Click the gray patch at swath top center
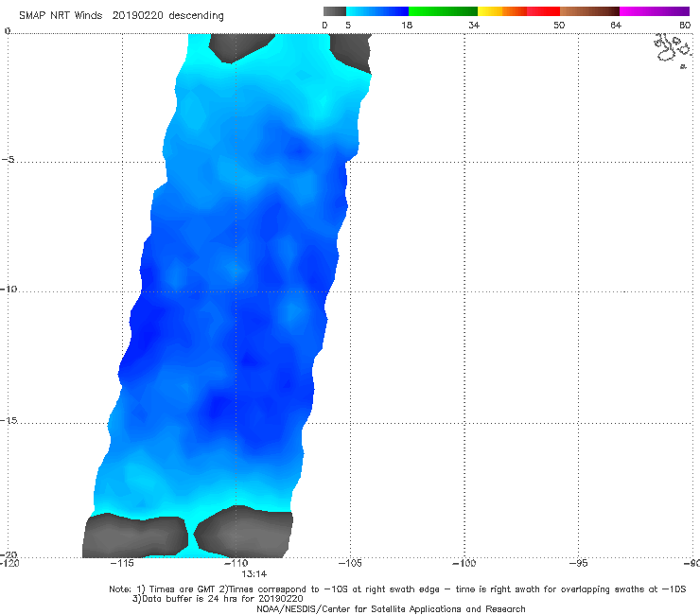The width and height of the screenshot is (700, 615). (241, 47)
